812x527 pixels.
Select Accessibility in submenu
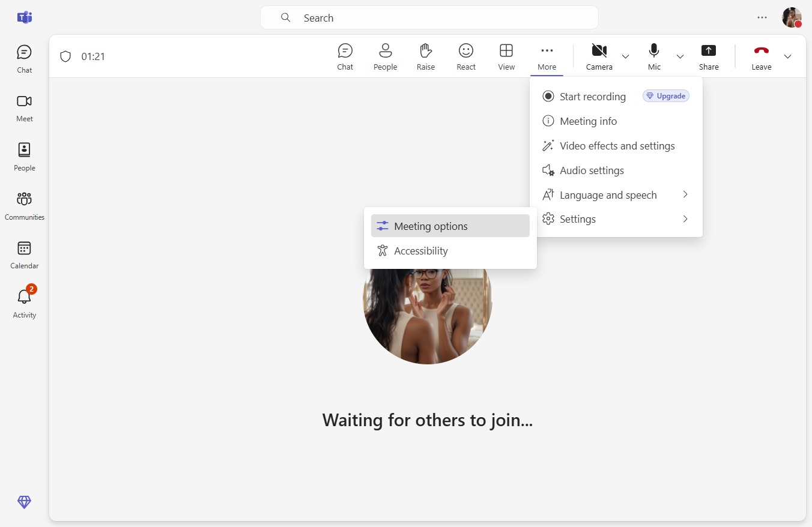pos(450,251)
